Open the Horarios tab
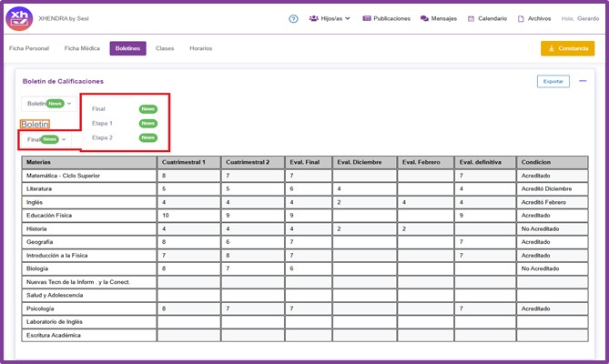The height and width of the screenshot is (364, 609). click(x=203, y=48)
